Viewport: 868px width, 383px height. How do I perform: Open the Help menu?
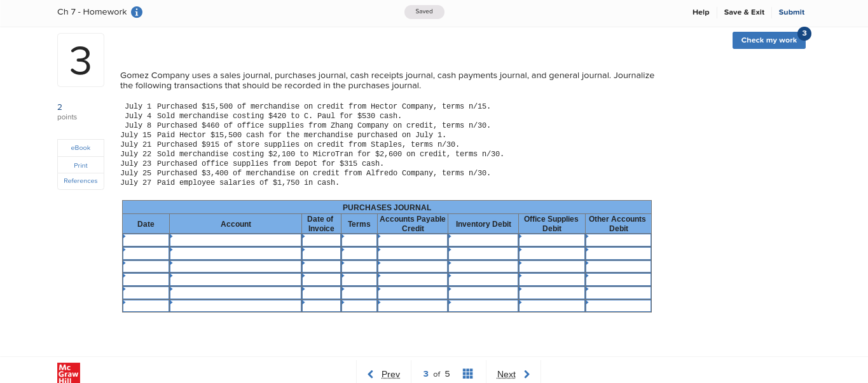pos(700,11)
